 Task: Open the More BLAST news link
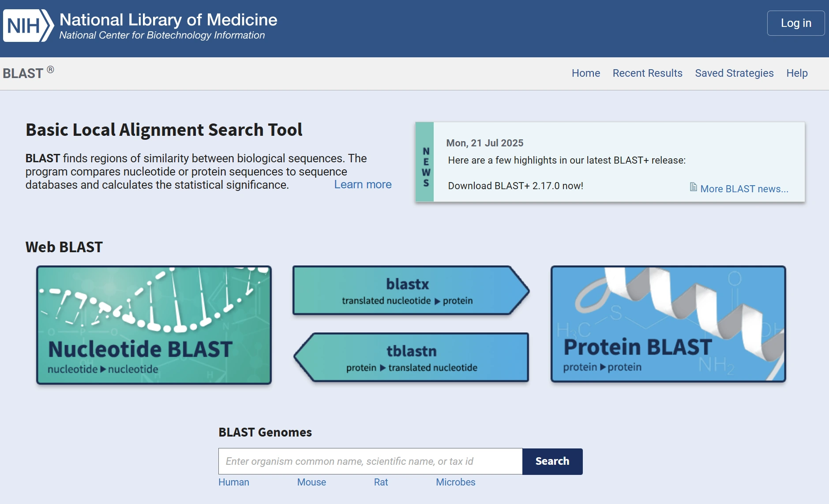(744, 189)
